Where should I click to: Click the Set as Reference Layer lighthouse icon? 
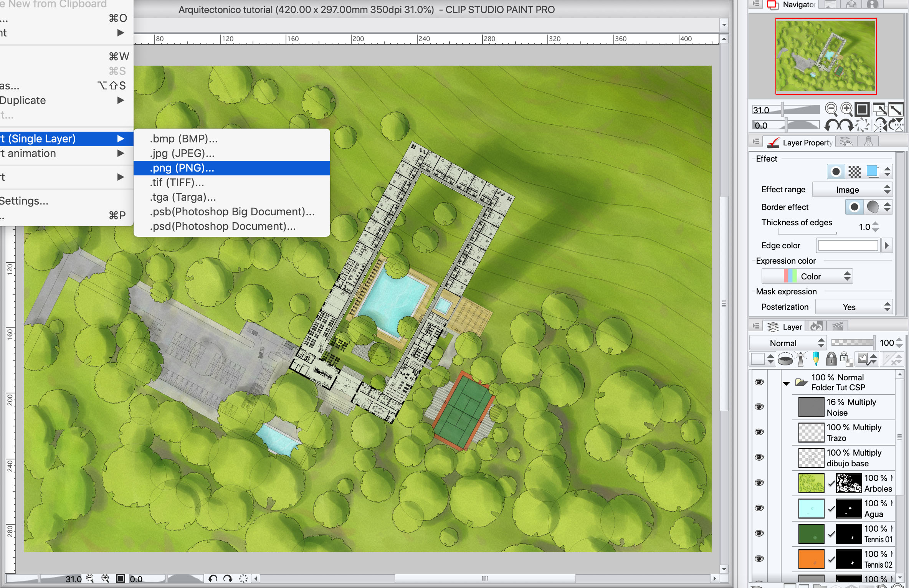click(x=801, y=359)
